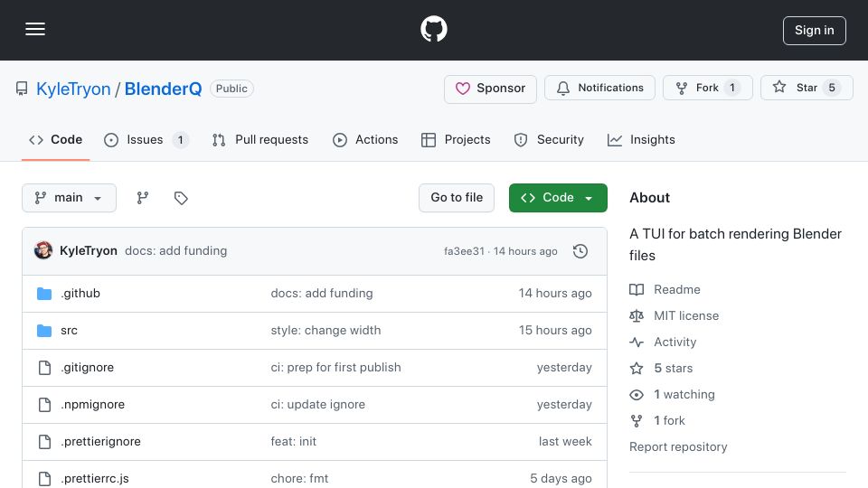Open the hamburger navigation menu
Image resolution: width=868 pixels, height=488 pixels.
[35, 29]
